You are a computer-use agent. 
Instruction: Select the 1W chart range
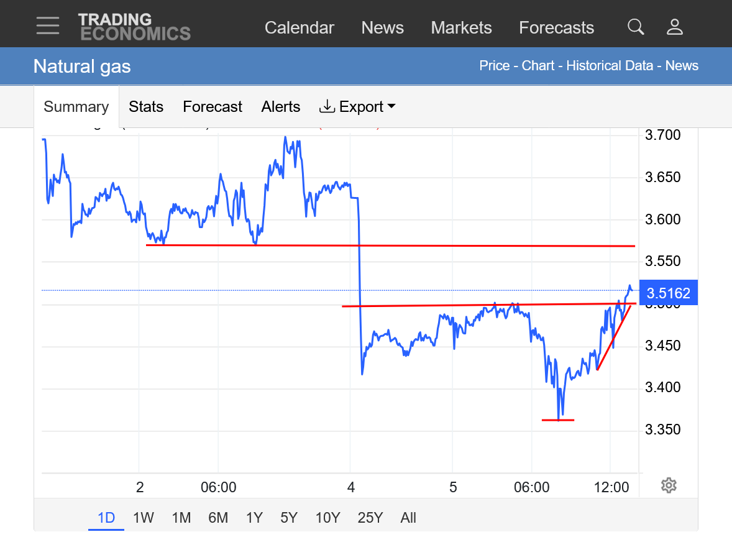point(144,518)
